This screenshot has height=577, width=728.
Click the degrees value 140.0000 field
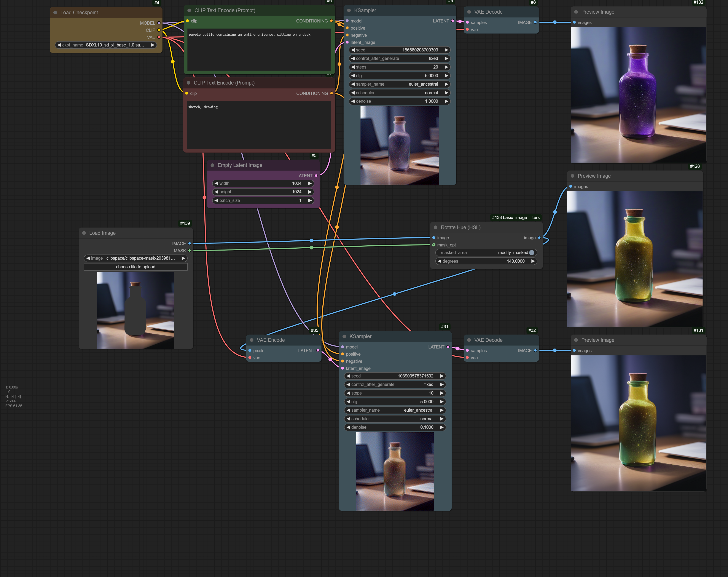coord(486,261)
